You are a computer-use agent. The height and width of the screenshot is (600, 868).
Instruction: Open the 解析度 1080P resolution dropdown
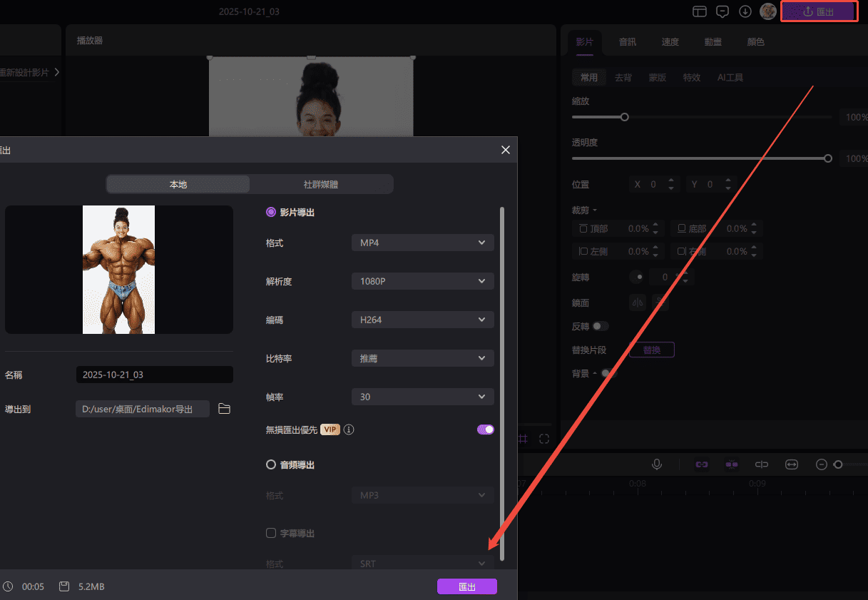coord(422,282)
